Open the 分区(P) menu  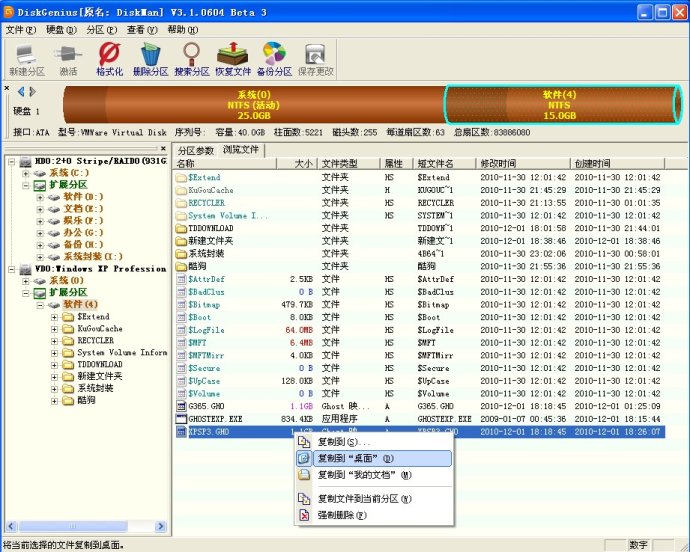(102, 29)
